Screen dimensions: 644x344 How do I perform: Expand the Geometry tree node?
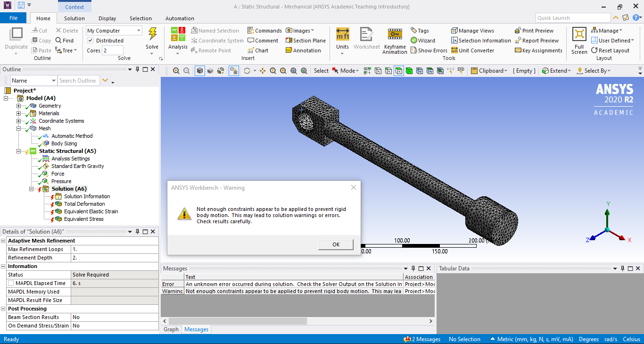pyautogui.click(x=19, y=106)
